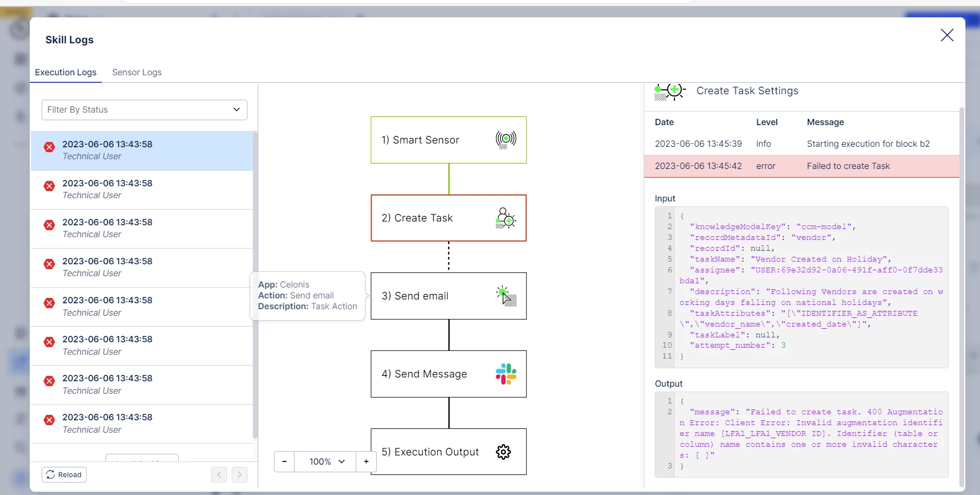Viewport: 980px width, 495px height.
Task: Click the Output section label
Action: pyautogui.click(x=669, y=384)
